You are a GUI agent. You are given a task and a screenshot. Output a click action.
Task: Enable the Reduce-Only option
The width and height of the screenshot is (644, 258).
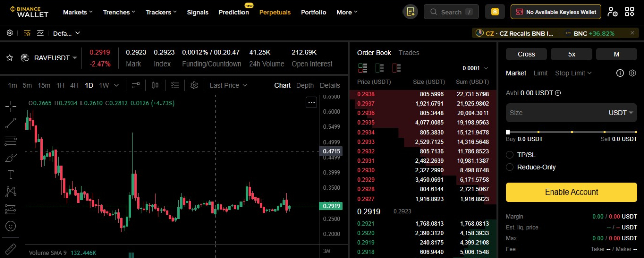coord(510,167)
